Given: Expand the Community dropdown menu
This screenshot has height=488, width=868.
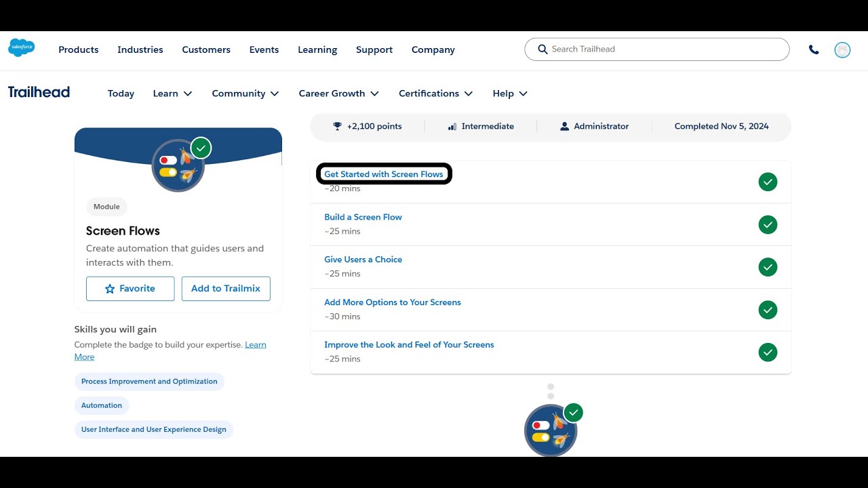Looking at the screenshot, I should pos(245,94).
